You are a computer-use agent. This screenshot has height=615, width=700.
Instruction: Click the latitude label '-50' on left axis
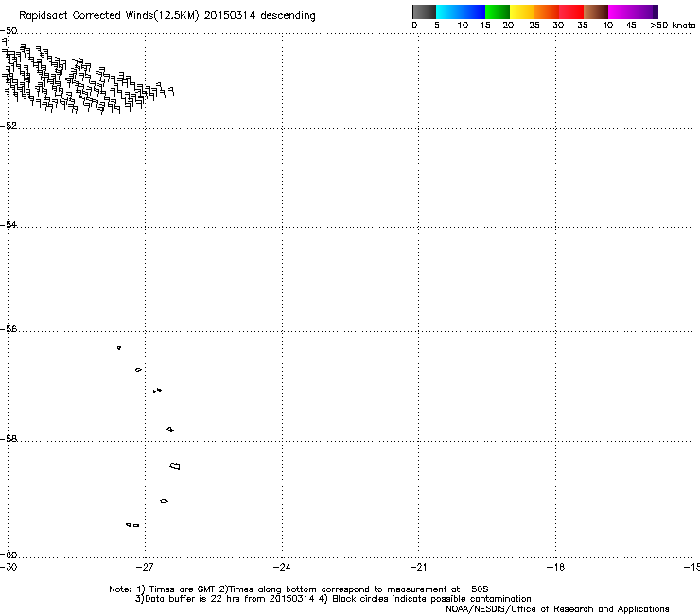tap(9, 31)
